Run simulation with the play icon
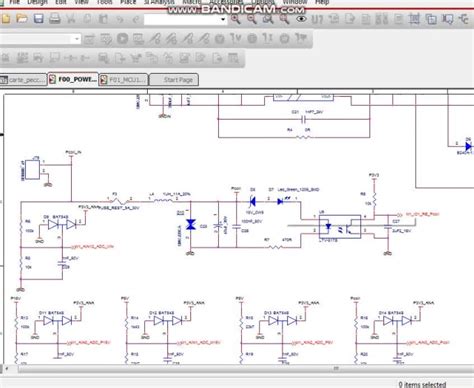The height and width of the screenshot is (388, 474). (122, 39)
